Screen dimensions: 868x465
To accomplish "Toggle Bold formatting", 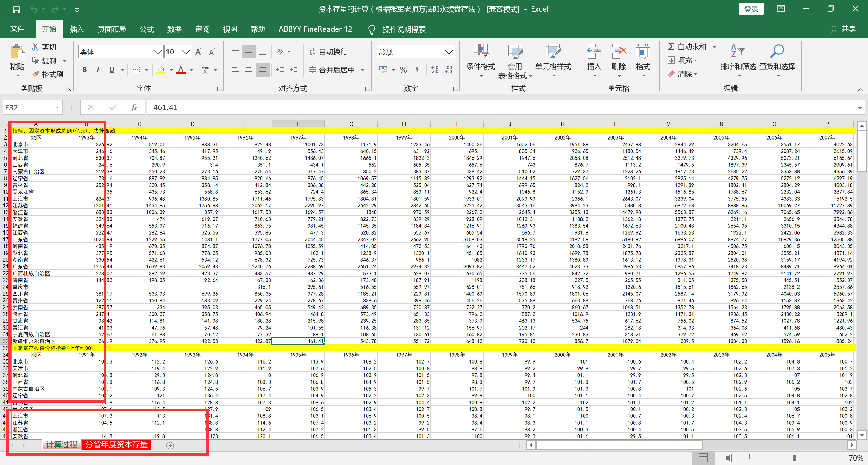I will tap(84, 70).
